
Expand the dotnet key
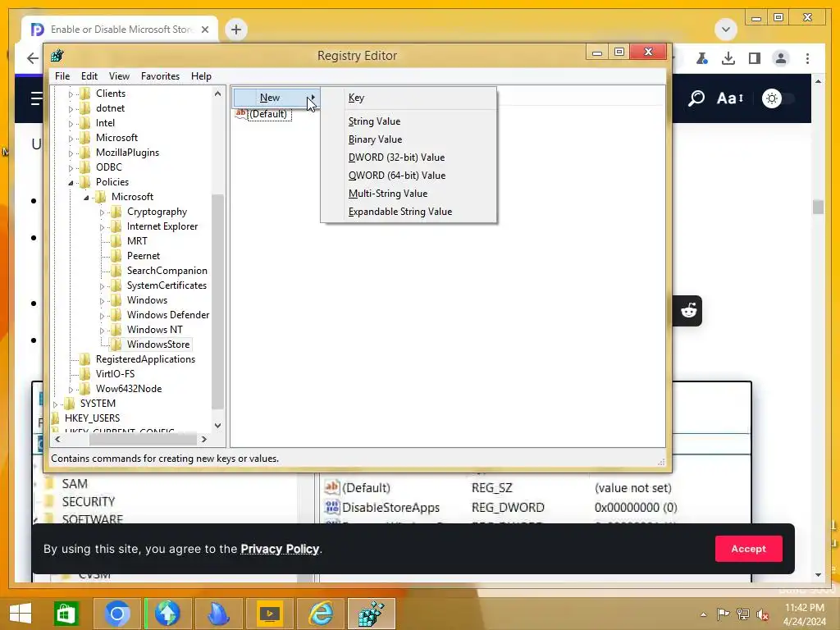point(71,109)
